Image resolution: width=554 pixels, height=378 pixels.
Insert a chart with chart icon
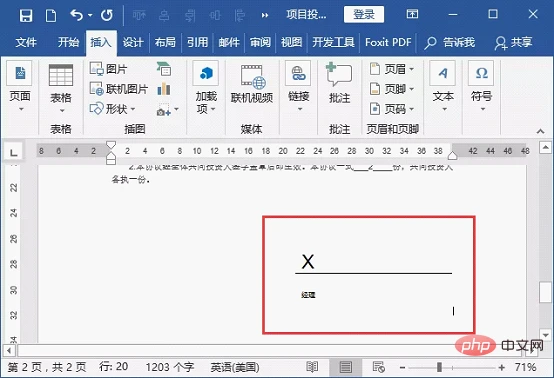point(164,89)
